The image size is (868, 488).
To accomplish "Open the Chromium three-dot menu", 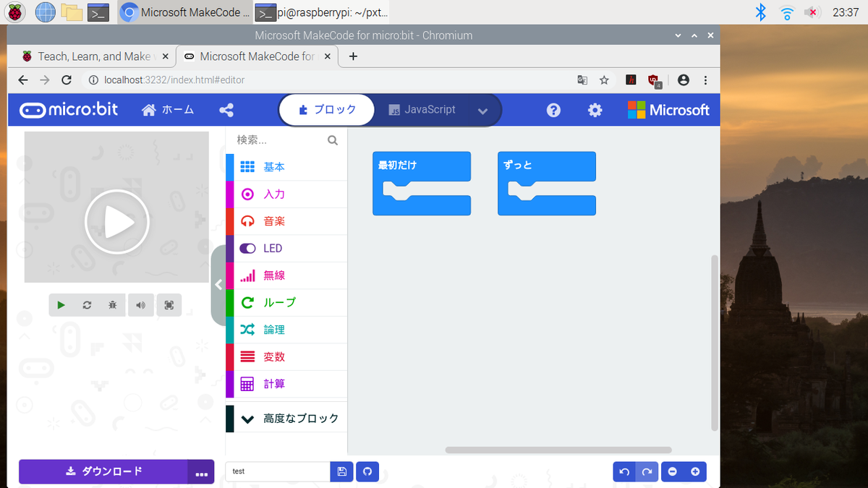I will tap(706, 80).
